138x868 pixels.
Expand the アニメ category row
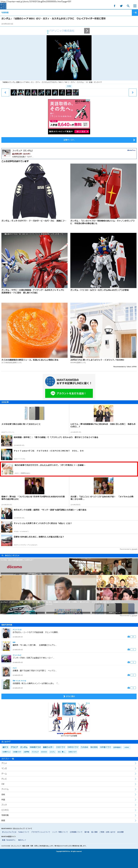click(69, 763)
